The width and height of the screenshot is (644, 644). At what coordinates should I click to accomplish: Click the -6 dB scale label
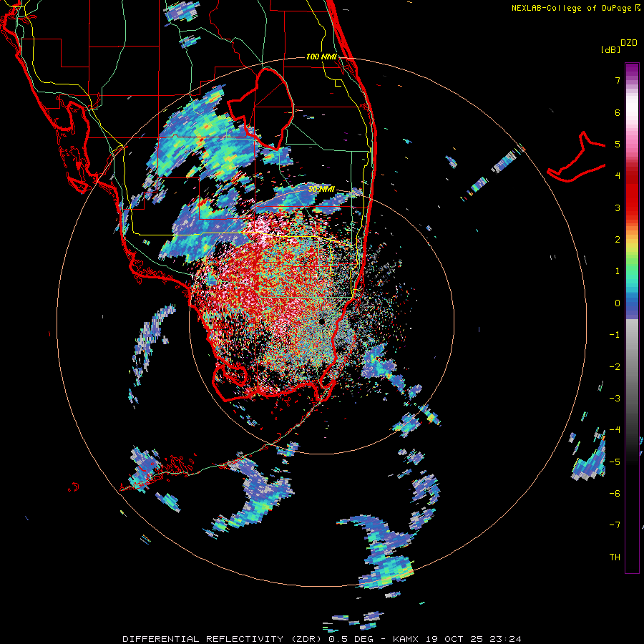coord(615,494)
